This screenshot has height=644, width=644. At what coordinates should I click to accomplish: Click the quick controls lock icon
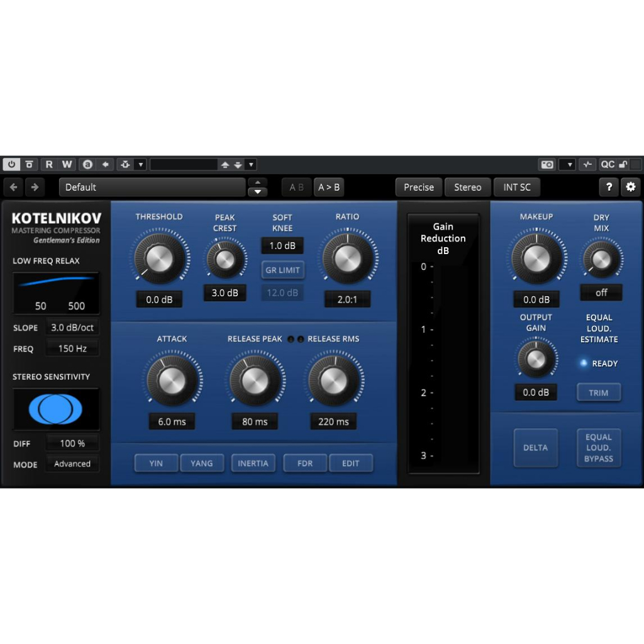coord(623,164)
